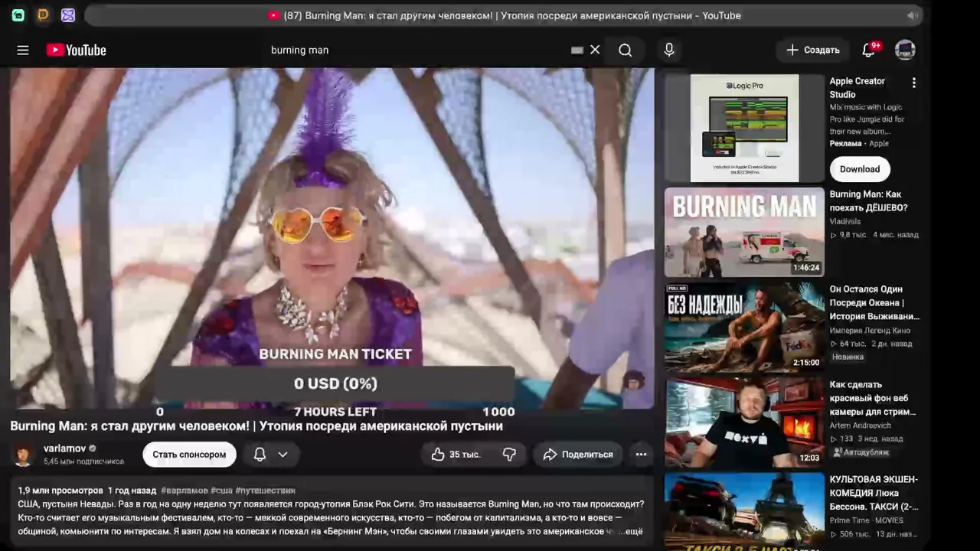The height and width of the screenshot is (551, 980).
Task: Click the 'Автодубляж' badge
Action: point(861,452)
